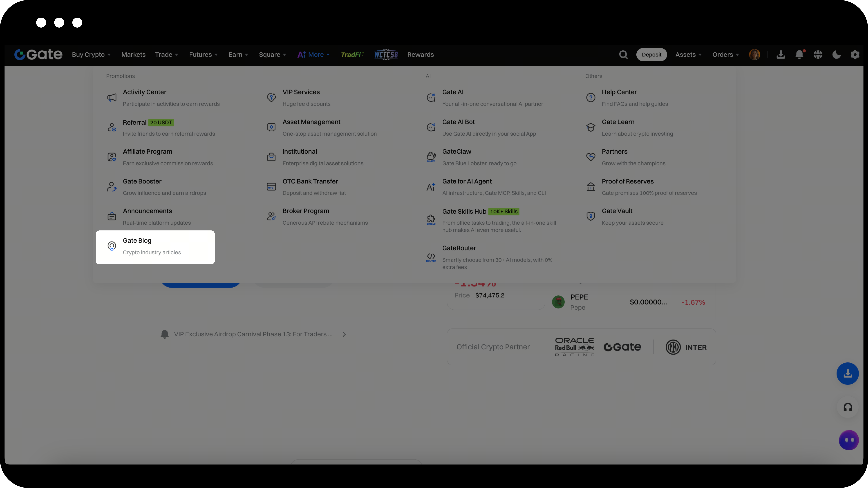Open the notifications bell icon

(x=799, y=55)
